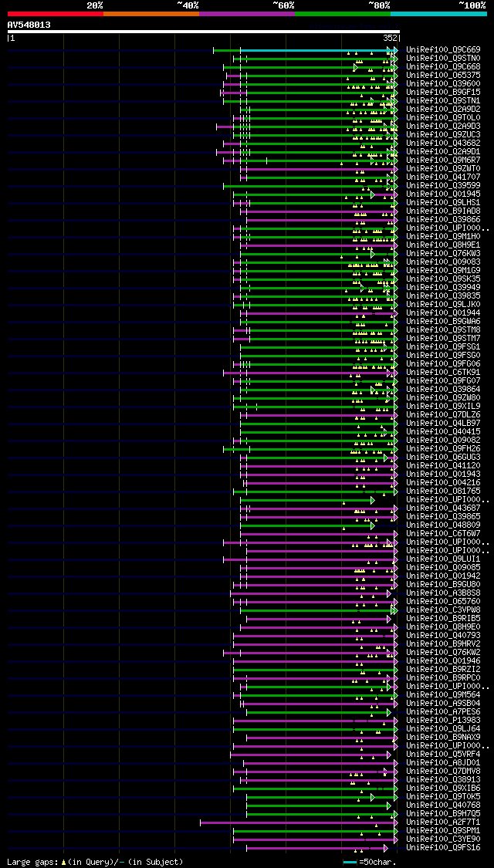The height and width of the screenshot is (868, 494).
Task: Open the UniRef100_Q9C668 hit
Action: [443, 66]
